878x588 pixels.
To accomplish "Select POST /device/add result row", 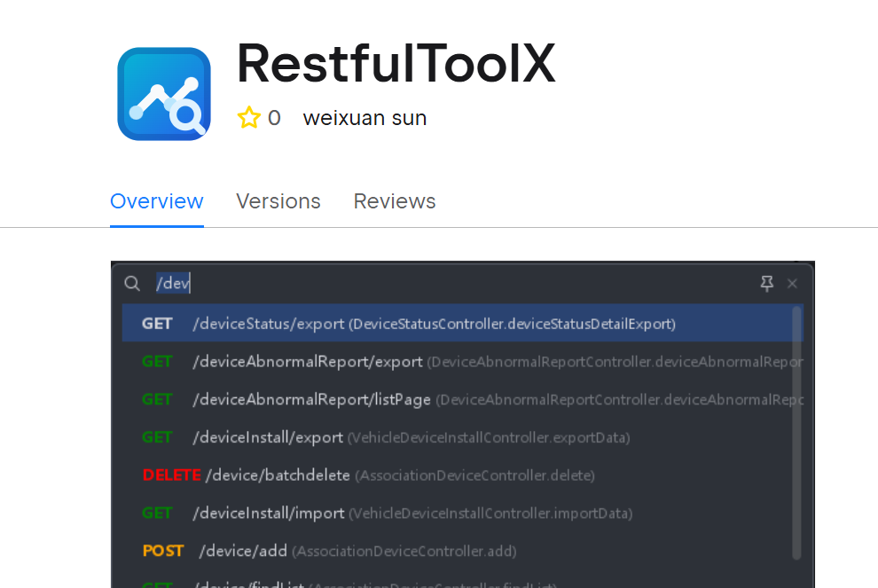I will [x=463, y=551].
